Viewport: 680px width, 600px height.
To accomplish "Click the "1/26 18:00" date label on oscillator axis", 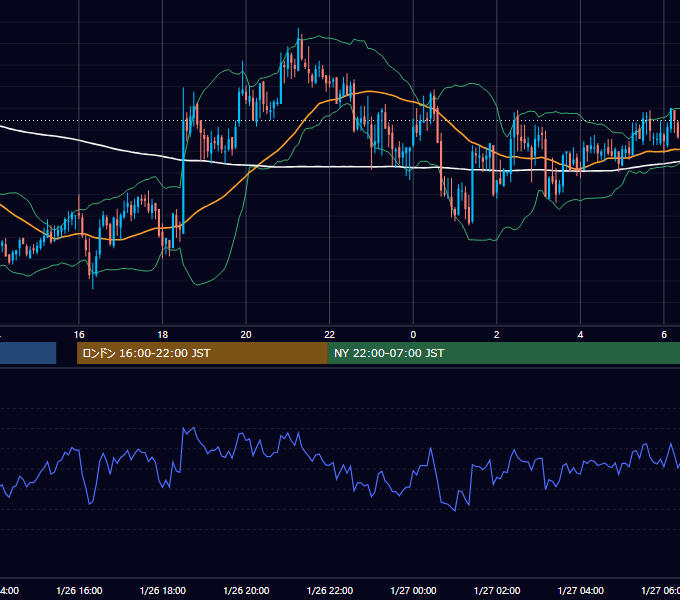I will [163, 590].
